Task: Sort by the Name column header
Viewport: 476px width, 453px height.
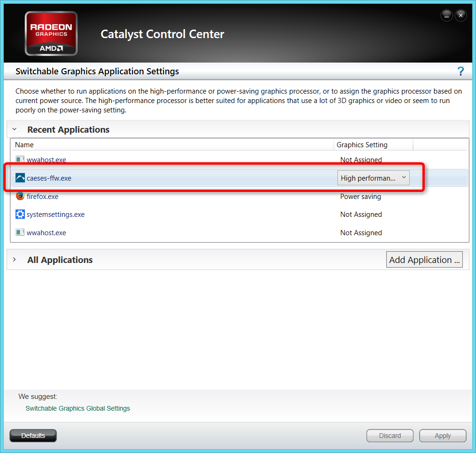Action: click(24, 145)
